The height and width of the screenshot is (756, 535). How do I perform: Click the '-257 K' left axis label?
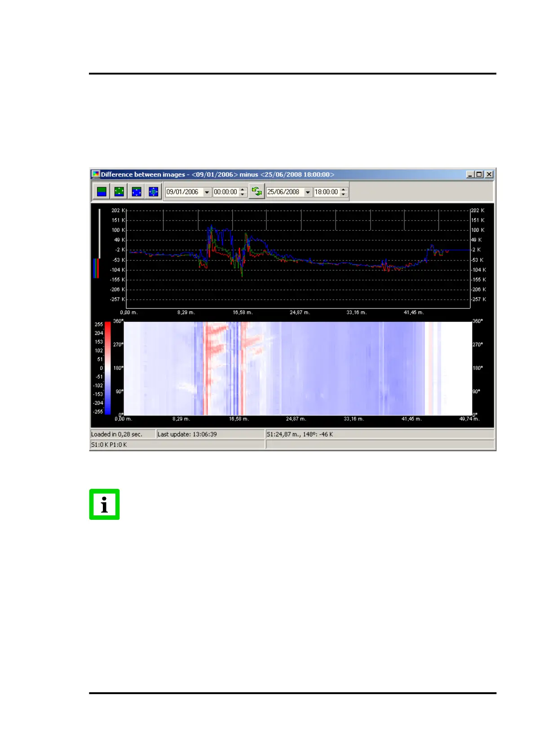click(118, 299)
